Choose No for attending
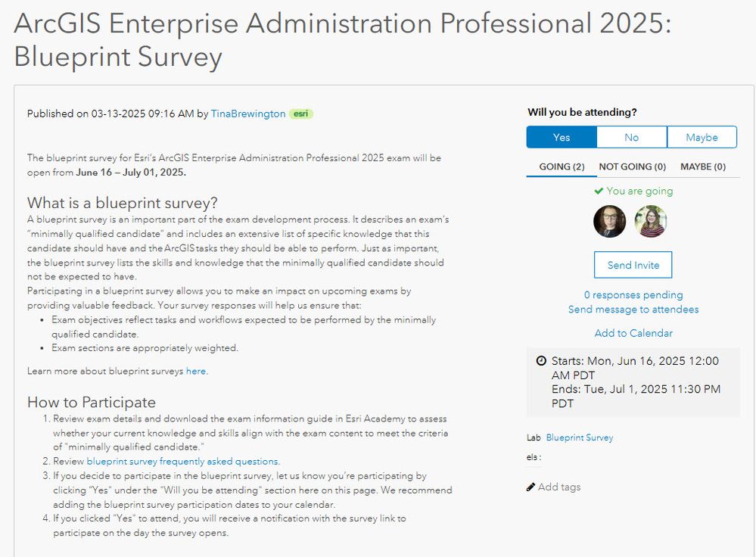Viewport: 756px width, 557px height. tap(632, 137)
